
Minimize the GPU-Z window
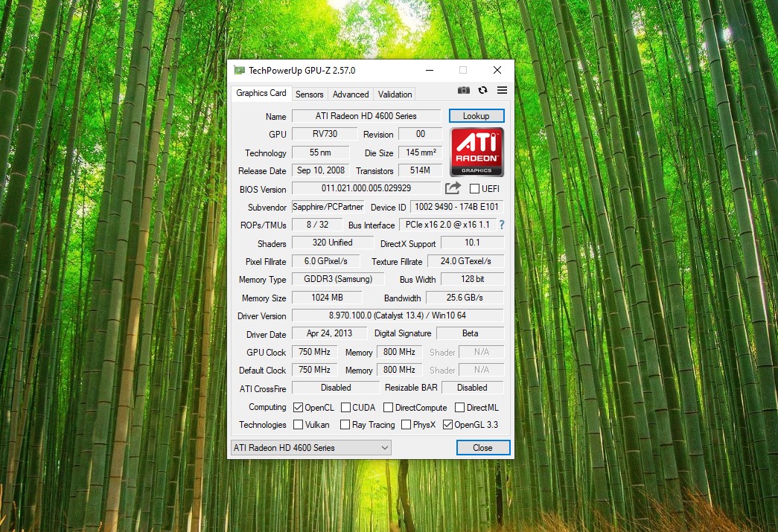(x=430, y=71)
